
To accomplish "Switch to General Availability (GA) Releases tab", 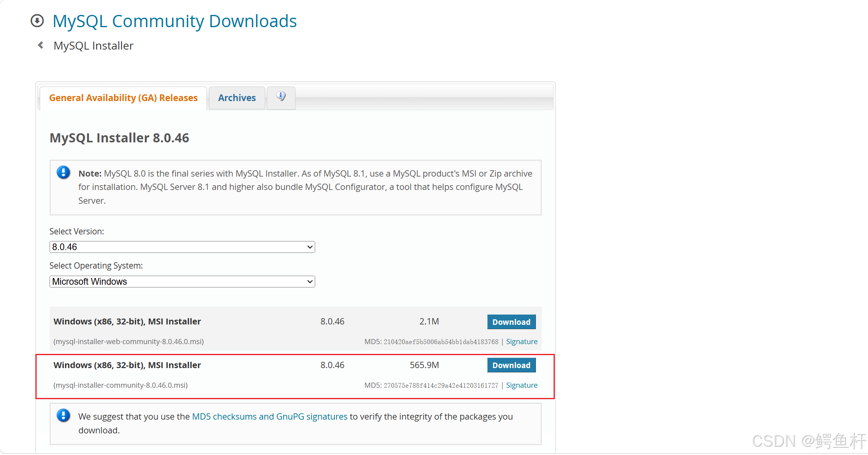I will pos(123,98).
